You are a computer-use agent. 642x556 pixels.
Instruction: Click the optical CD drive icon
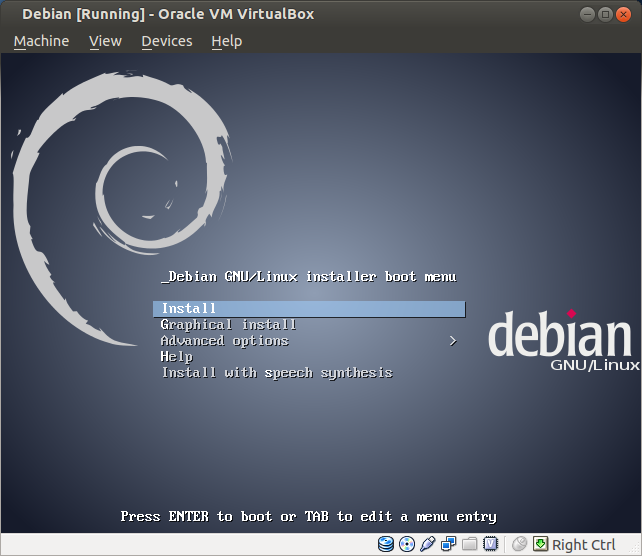click(407, 544)
